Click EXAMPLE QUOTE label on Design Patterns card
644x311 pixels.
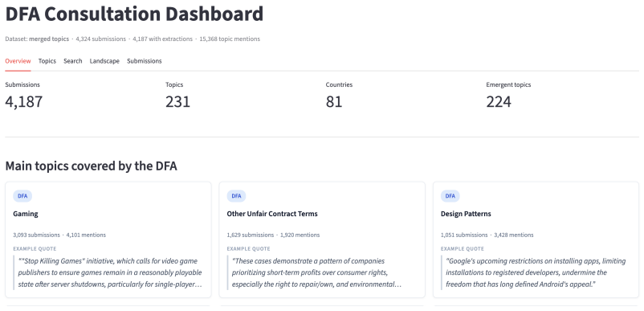coord(463,249)
